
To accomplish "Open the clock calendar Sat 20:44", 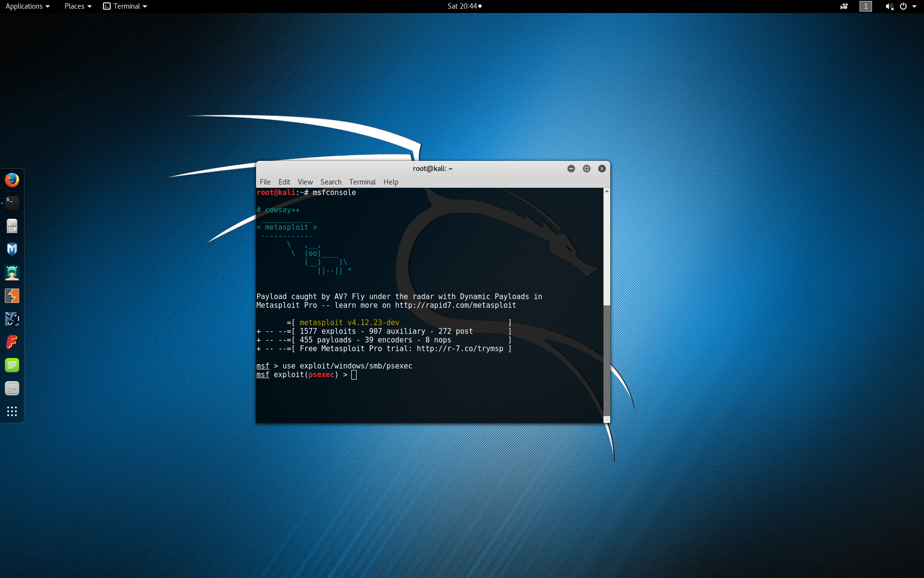I will point(464,6).
